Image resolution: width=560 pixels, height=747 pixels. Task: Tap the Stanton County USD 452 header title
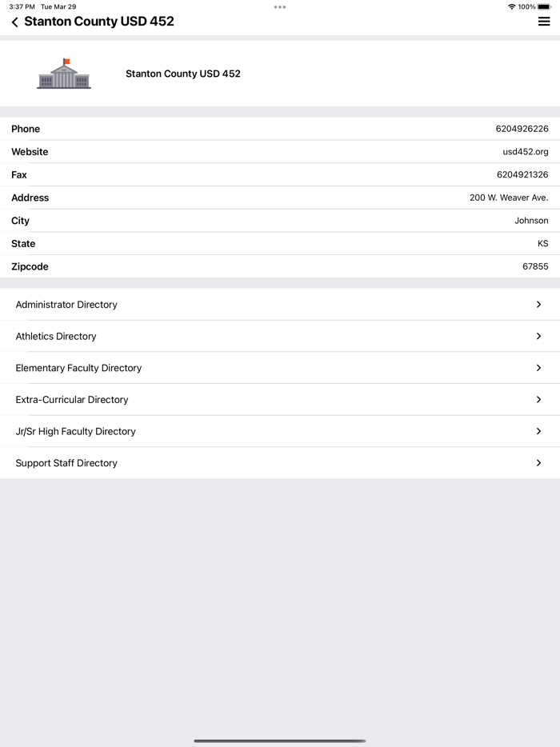99,22
